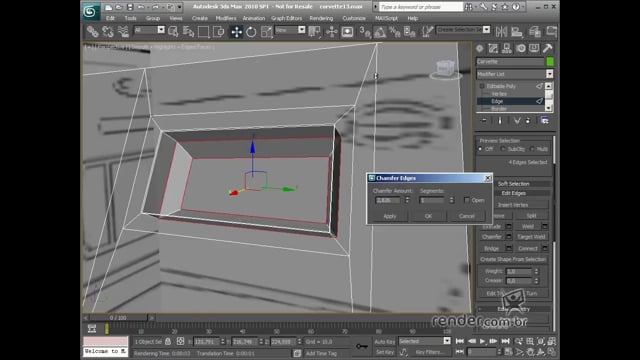Image resolution: width=640 pixels, height=360 pixels.
Task: Collapse the Soft Selection rollout
Action: click(513, 184)
